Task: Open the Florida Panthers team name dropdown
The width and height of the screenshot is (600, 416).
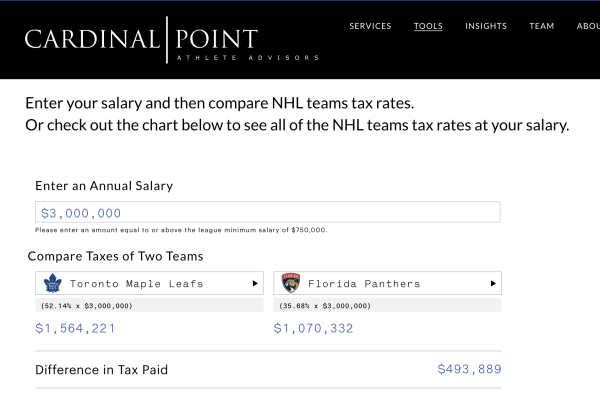Action: coord(369,284)
